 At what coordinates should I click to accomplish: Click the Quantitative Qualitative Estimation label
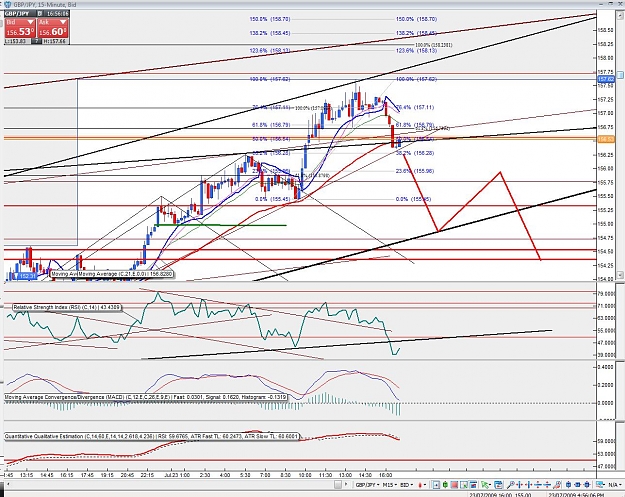coord(151,436)
